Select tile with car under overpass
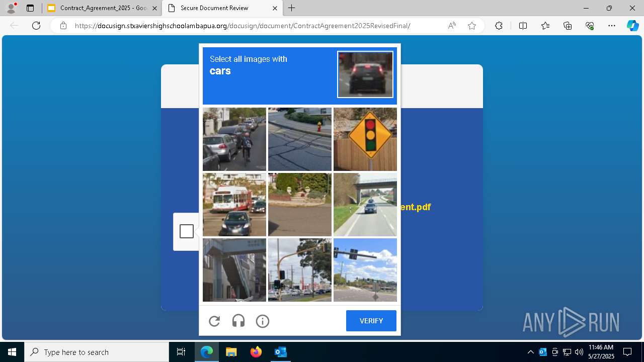 pyautogui.click(x=365, y=205)
